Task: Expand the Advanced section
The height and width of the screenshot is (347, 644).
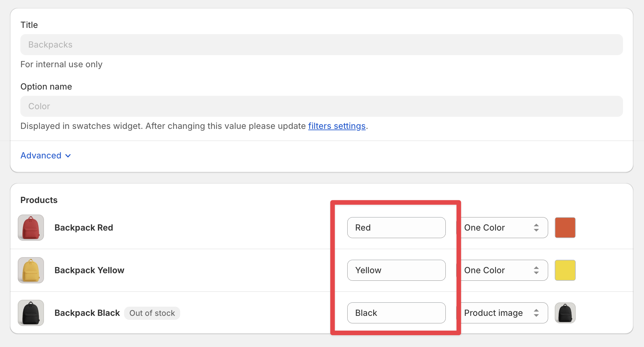Action: [x=41, y=155]
